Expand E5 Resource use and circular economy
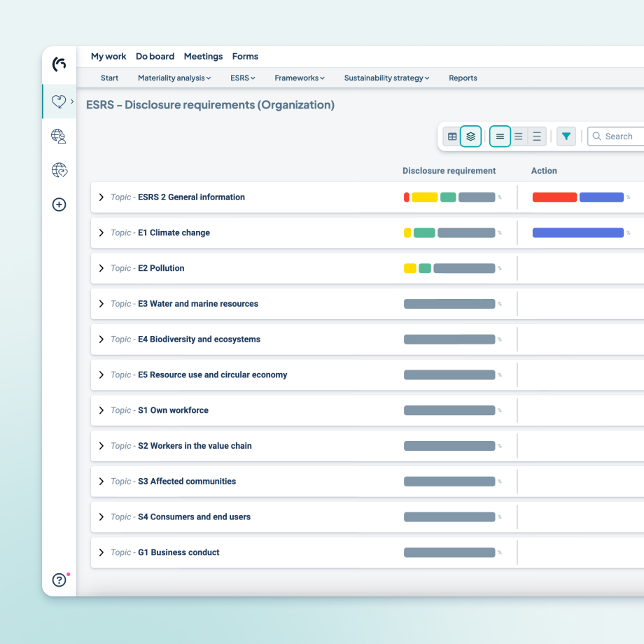Screen dimensions: 644x644 click(x=101, y=374)
